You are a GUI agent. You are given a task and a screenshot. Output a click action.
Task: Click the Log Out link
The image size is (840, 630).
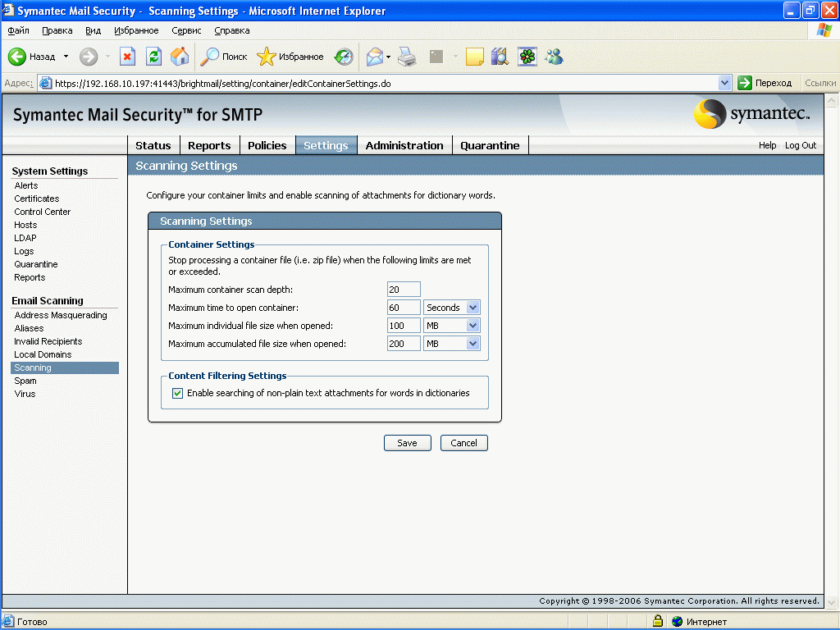click(x=801, y=145)
